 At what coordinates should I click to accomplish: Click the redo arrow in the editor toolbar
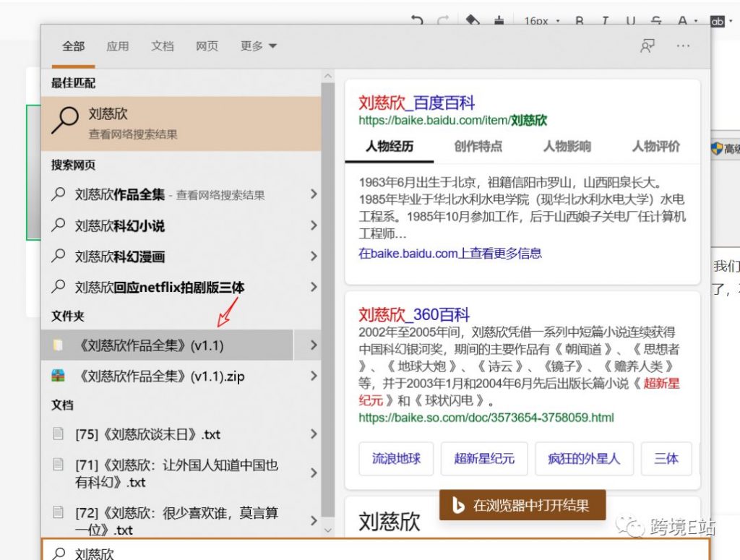tap(443, 20)
